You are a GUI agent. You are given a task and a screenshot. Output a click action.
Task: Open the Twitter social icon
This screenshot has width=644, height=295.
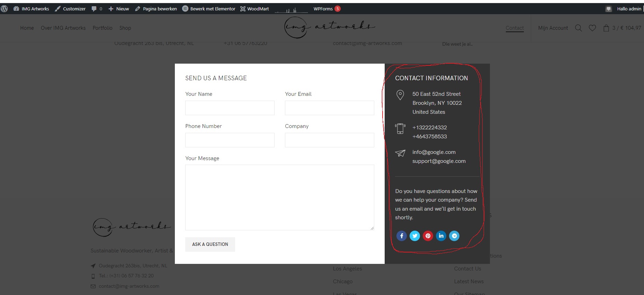(415, 236)
